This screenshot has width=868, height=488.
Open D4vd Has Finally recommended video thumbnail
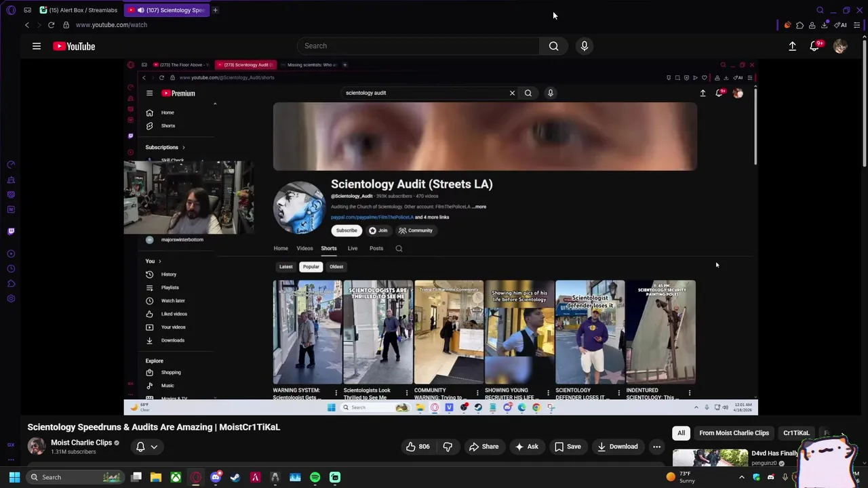click(x=710, y=457)
